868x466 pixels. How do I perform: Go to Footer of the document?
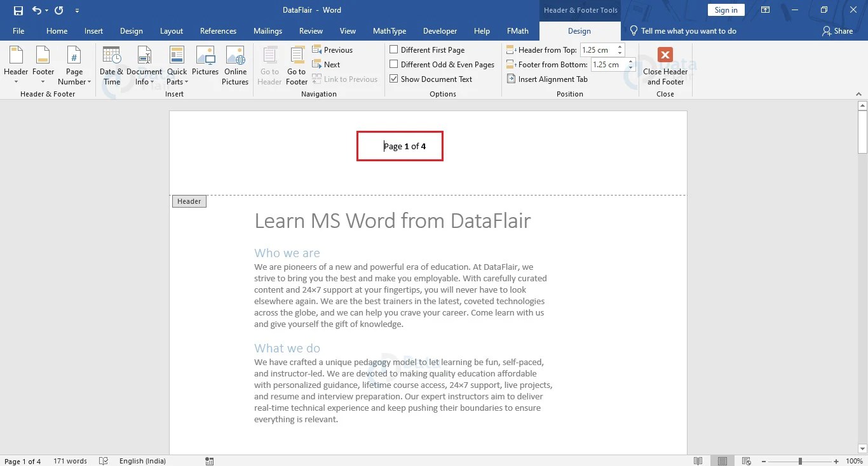click(296, 65)
